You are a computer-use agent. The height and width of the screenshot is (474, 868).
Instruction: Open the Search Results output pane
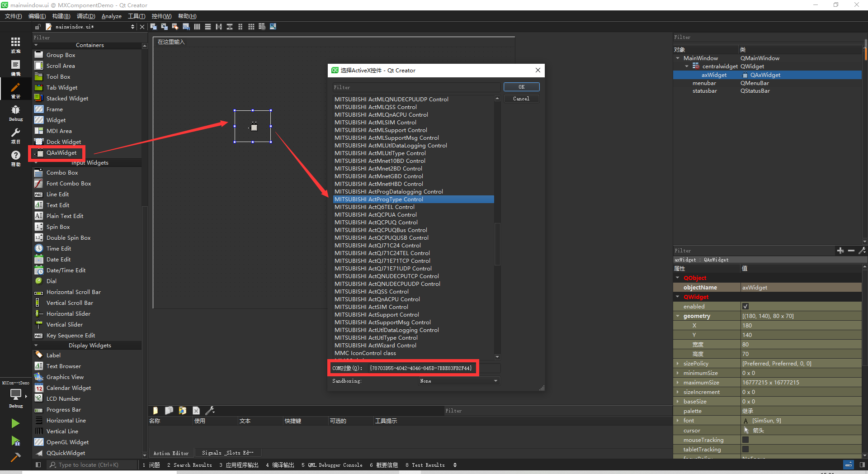pyautogui.click(x=189, y=465)
